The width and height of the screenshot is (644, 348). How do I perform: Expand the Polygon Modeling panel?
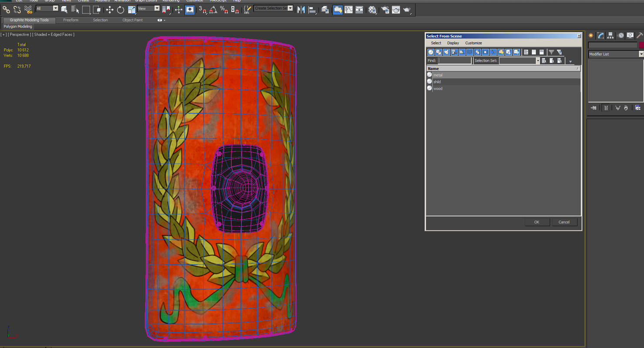[18, 27]
